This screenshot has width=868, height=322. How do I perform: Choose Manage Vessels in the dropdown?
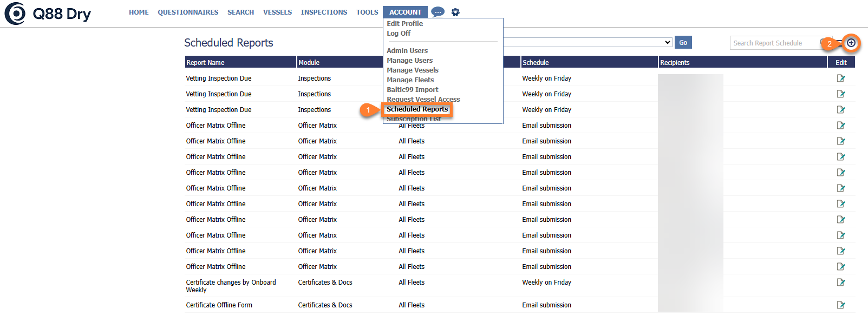[x=412, y=70]
